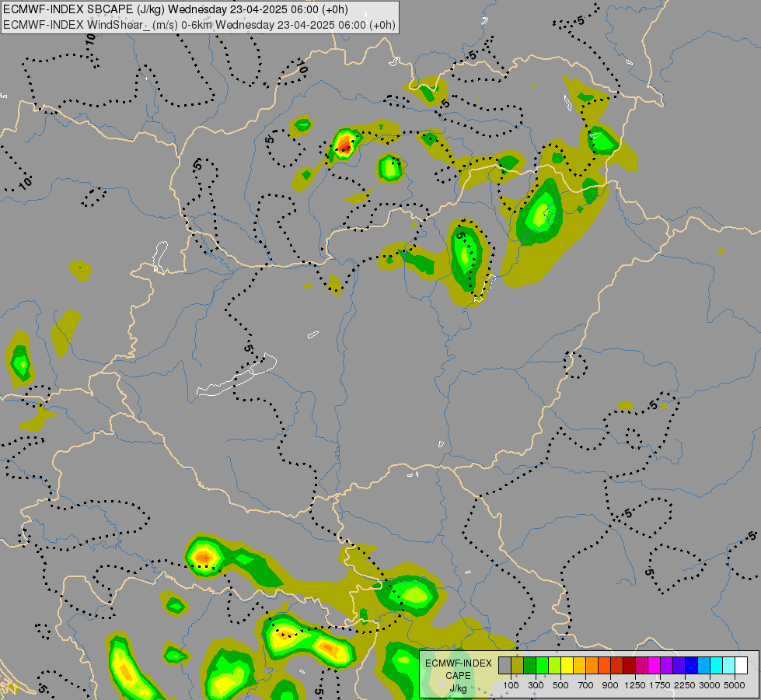The height and width of the screenshot is (700, 761).
Task: Click the pale cyan swatch before 5000
Action: coord(729,665)
